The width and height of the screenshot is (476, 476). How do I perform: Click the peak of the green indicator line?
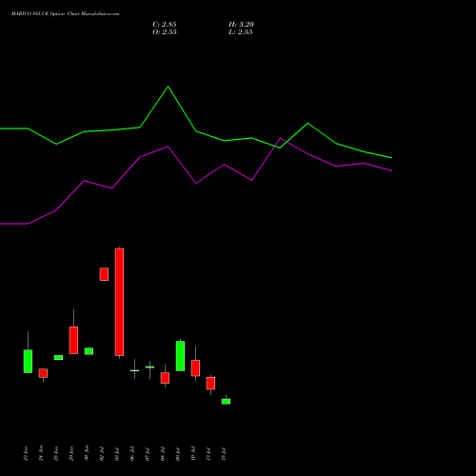(169, 87)
